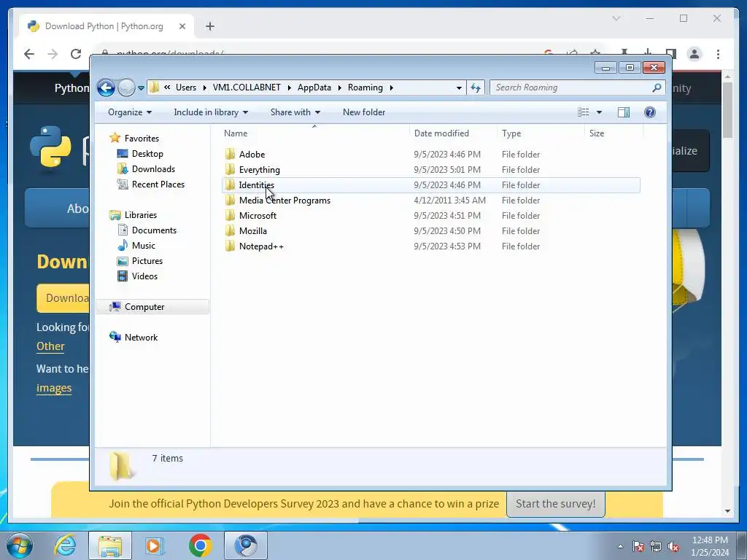Click AppData in the address breadcrumb

(x=314, y=87)
